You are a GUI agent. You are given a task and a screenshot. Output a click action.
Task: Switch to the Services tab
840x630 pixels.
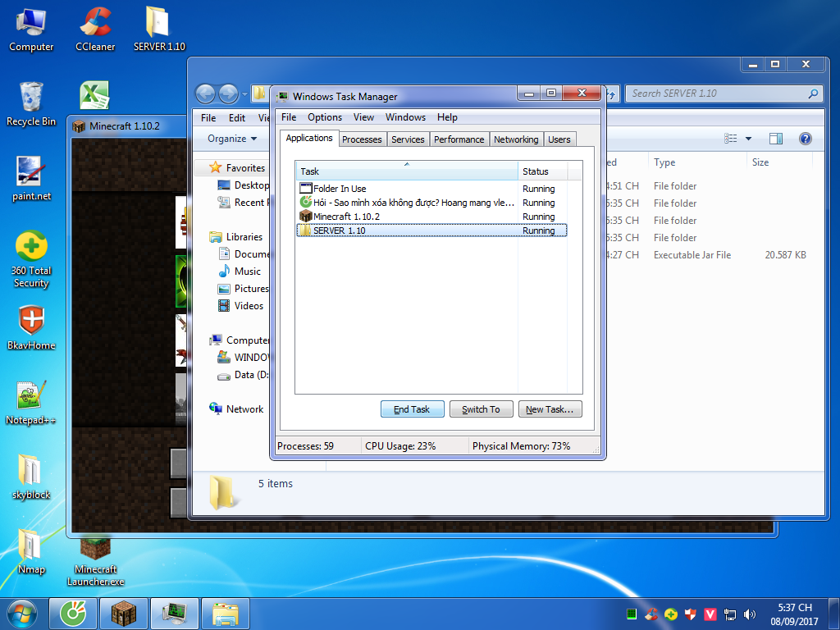tap(408, 139)
